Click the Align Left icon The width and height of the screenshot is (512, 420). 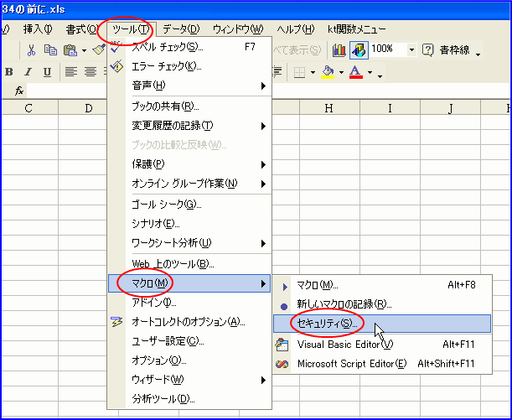71,71
